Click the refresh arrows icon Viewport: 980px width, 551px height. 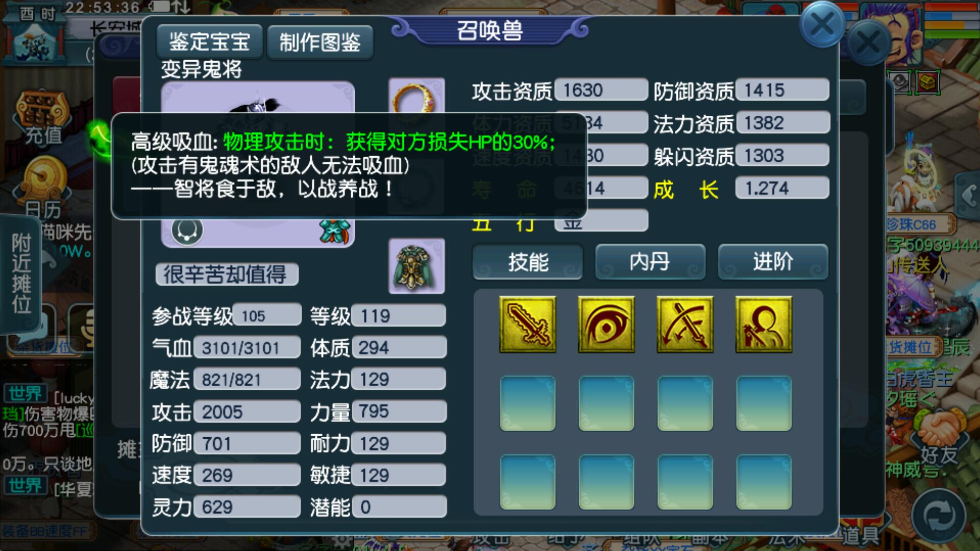(x=938, y=516)
